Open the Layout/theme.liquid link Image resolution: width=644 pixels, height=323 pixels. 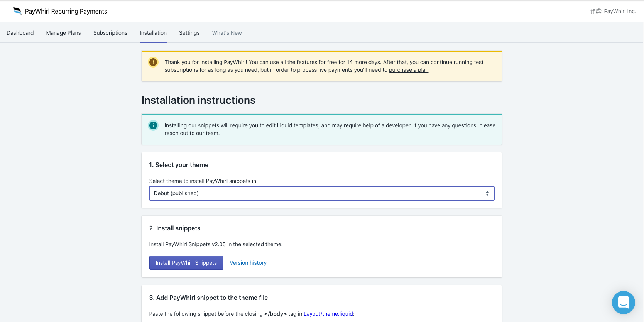tap(328, 314)
